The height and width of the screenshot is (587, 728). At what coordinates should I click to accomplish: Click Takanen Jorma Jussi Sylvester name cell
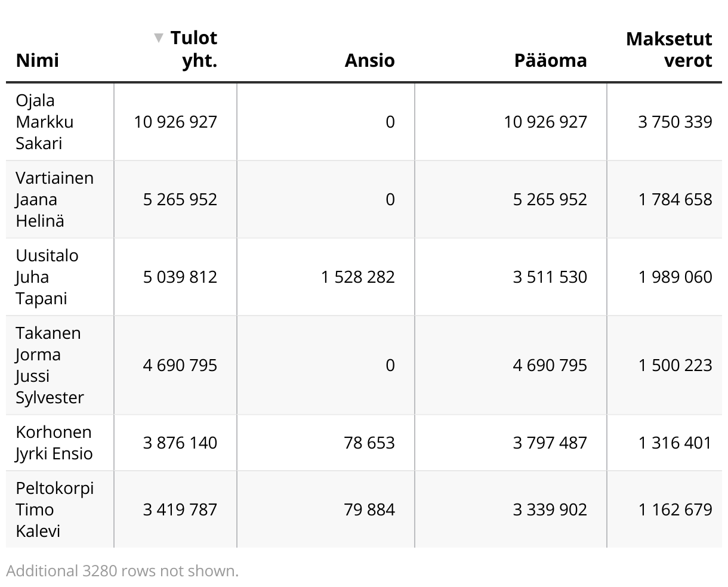click(x=50, y=365)
